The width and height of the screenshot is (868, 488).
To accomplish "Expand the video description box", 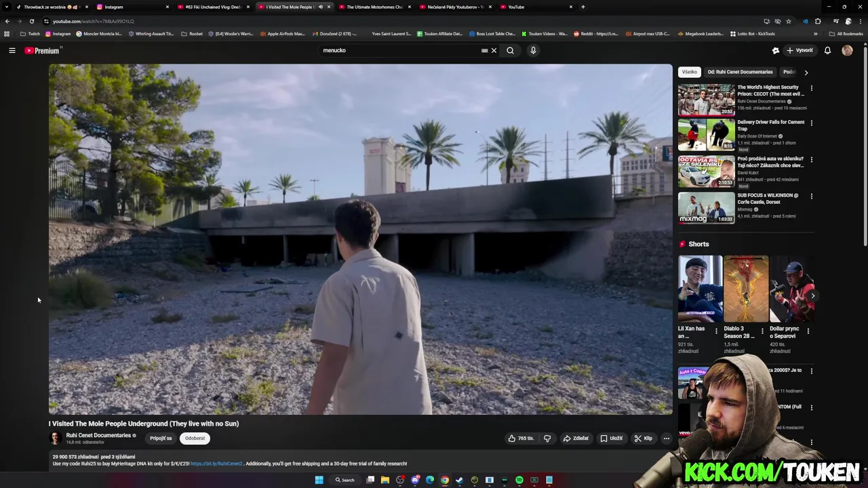I will (x=361, y=460).
